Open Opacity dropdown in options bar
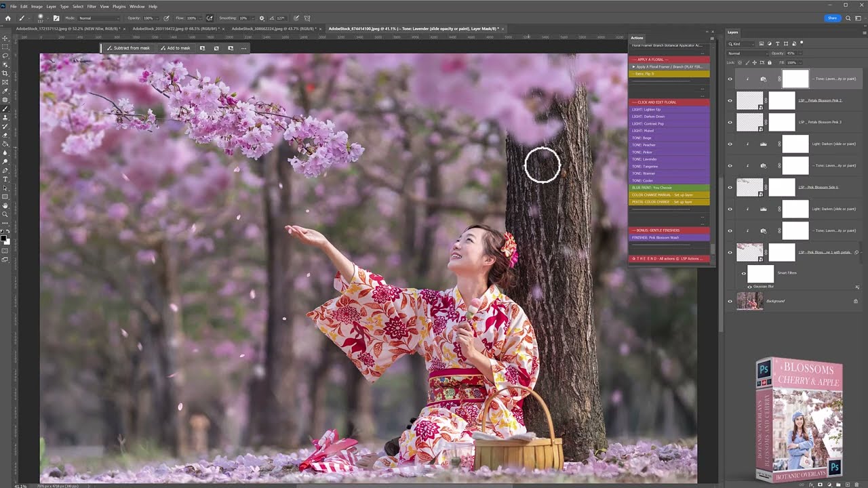The height and width of the screenshot is (488, 868). (x=158, y=18)
